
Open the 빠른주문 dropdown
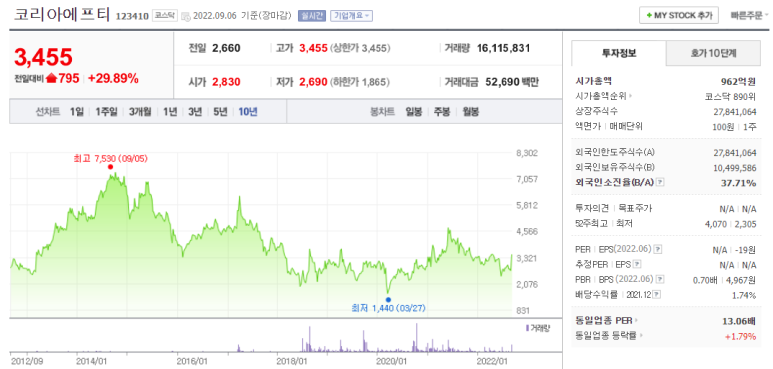tap(750, 15)
